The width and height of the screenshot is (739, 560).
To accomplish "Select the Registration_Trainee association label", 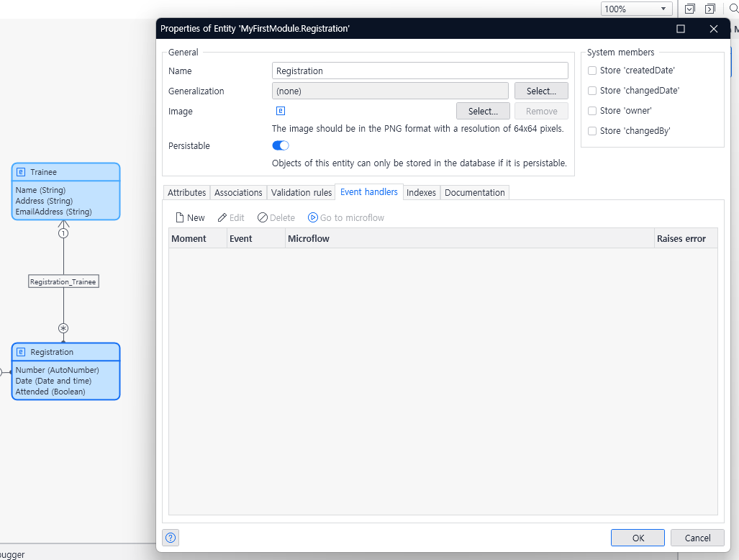I will pos(63,281).
